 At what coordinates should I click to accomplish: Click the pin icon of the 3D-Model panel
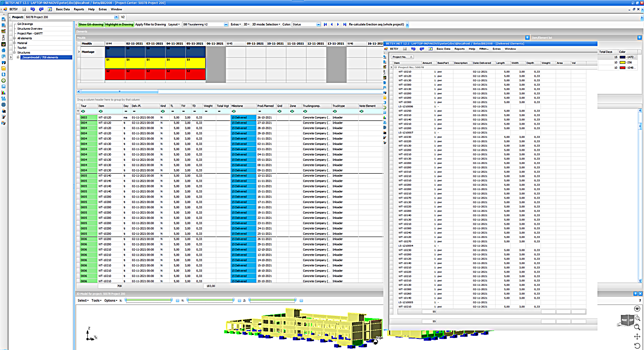click(635, 294)
